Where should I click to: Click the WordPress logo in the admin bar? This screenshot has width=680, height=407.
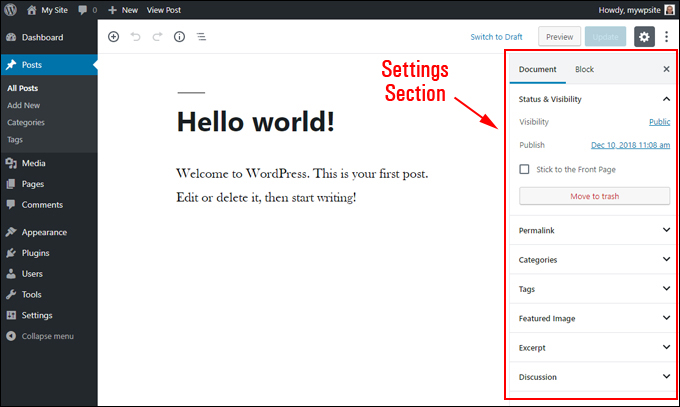tap(10, 10)
